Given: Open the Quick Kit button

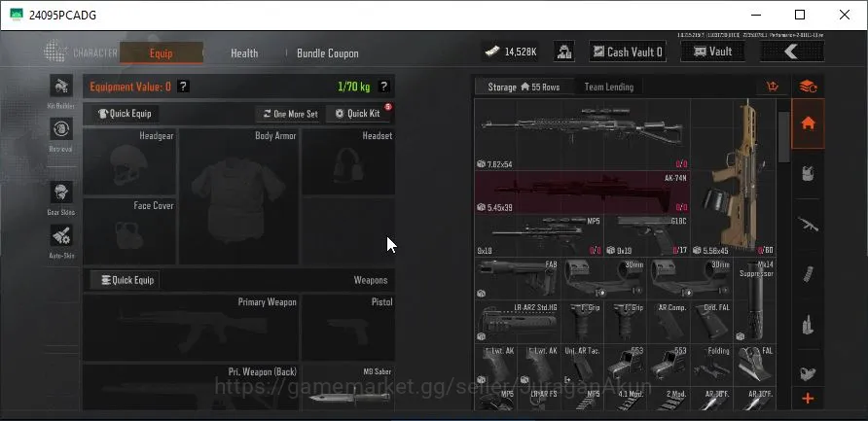Looking at the screenshot, I should click(358, 114).
